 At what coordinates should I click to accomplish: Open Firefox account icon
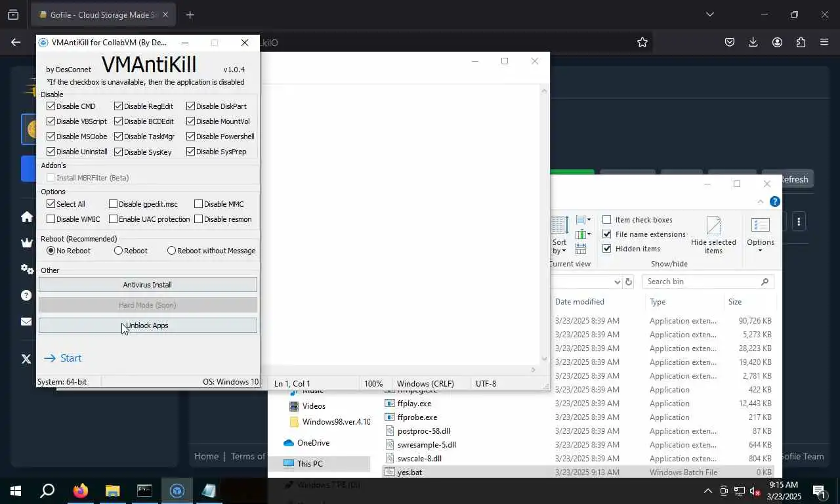click(x=777, y=42)
